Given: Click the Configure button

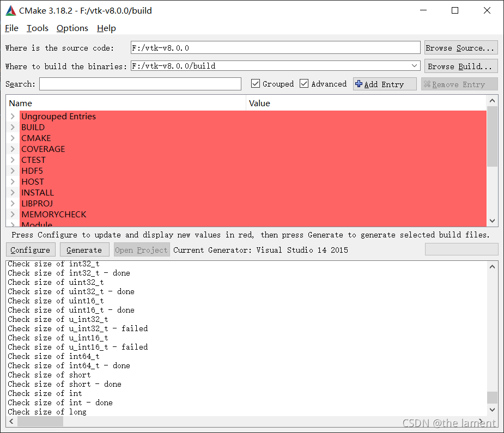Looking at the screenshot, I should coord(31,250).
